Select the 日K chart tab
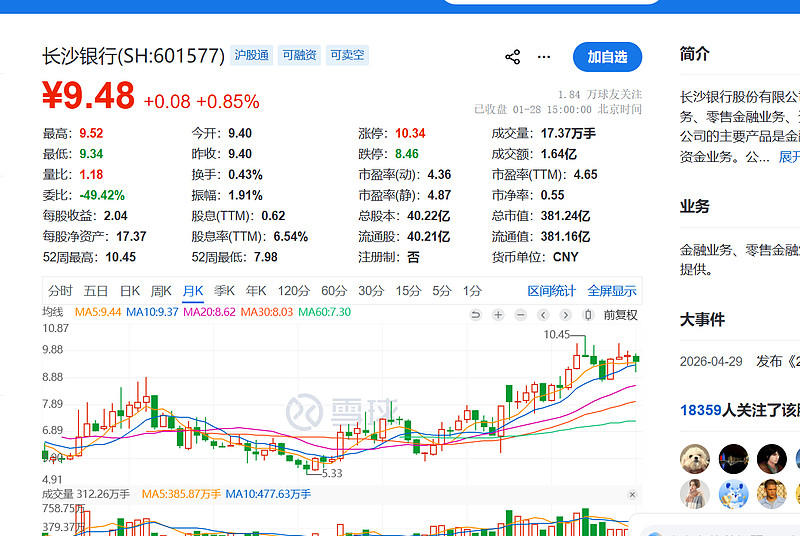Image resolution: width=800 pixels, height=536 pixels. click(130, 291)
